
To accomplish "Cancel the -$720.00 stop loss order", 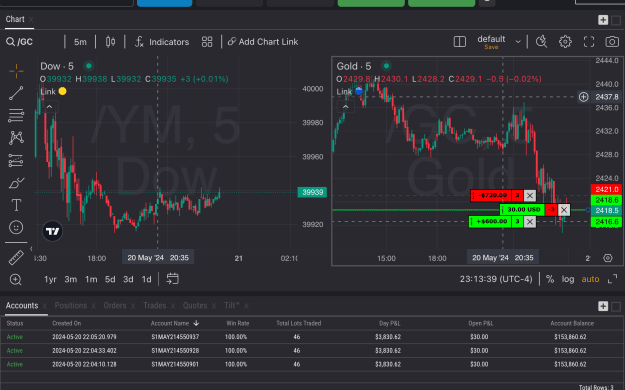I will pos(530,195).
